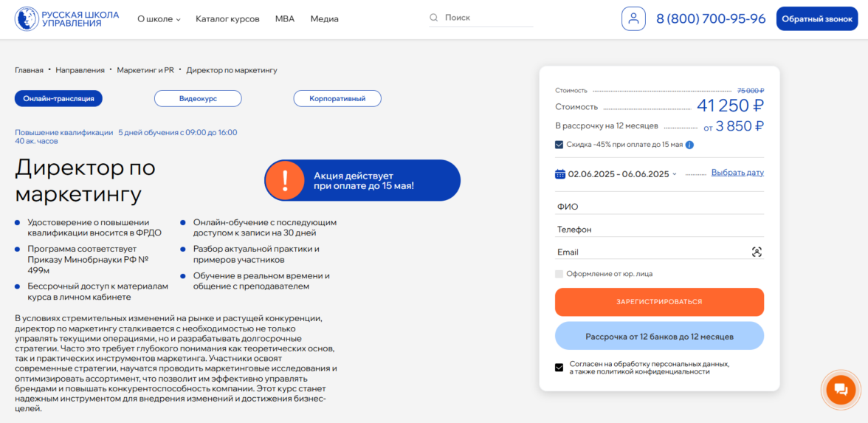This screenshot has width=868, height=423.
Task: Click the orange exclamation promo icon
Action: pyautogui.click(x=284, y=180)
